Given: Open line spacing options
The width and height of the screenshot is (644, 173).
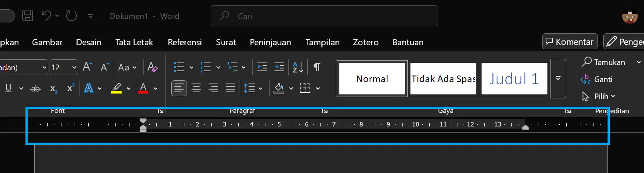Looking at the screenshot, I should click(x=253, y=88).
